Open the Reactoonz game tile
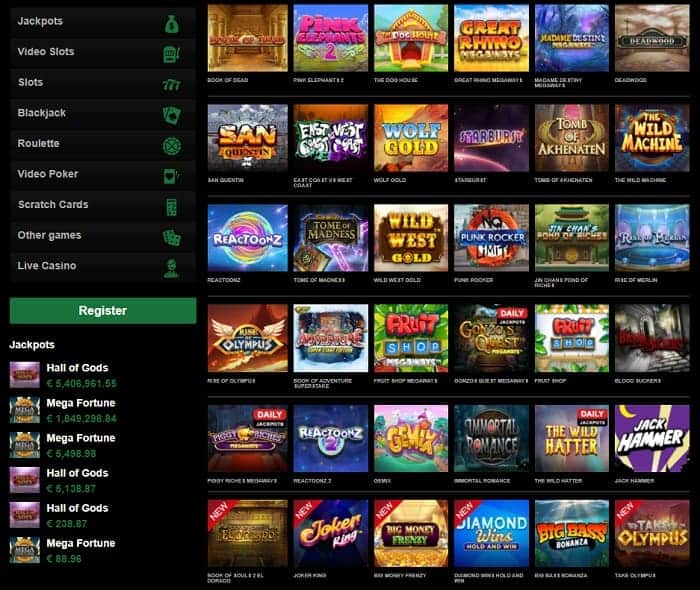The image size is (700, 590). coord(248,238)
